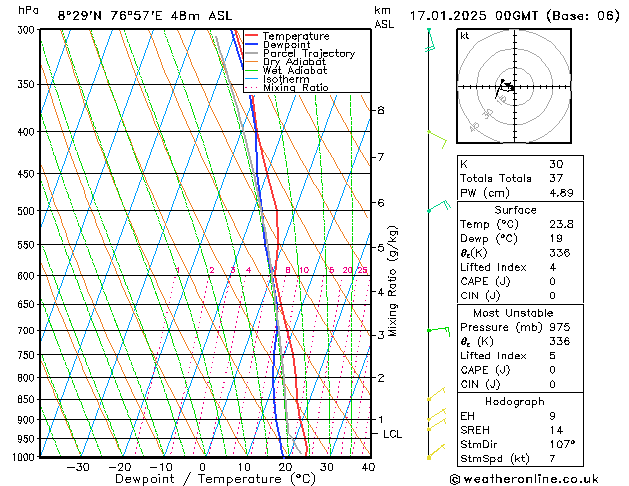
Task: Click the hodograph wind plot
Action: pos(514,86)
